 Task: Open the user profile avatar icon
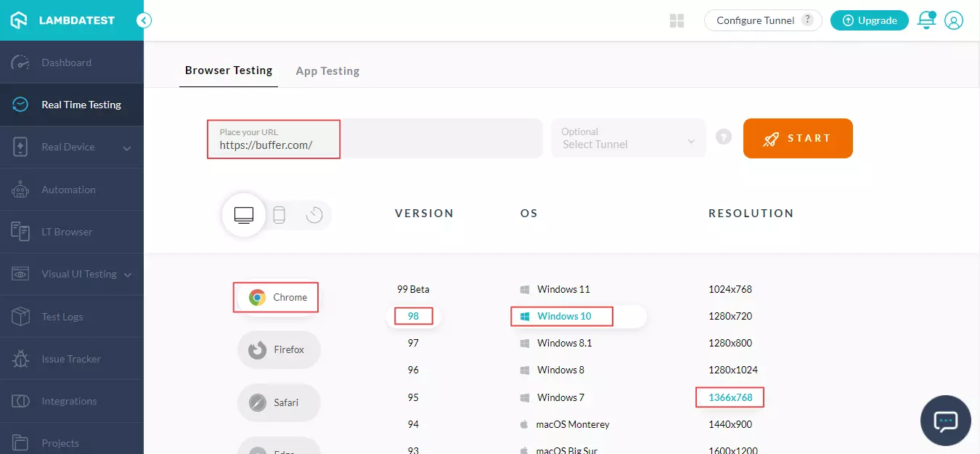tap(953, 20)
